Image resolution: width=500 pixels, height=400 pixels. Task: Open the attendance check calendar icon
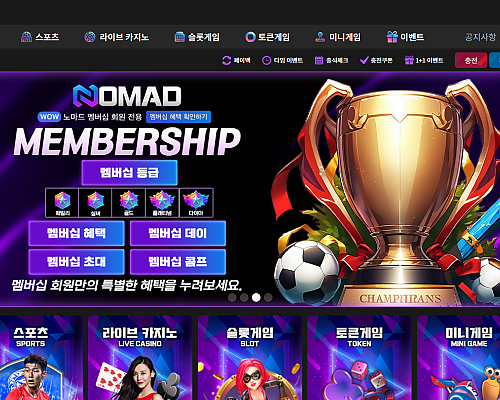pyautogui.click(x=319, y=60)
